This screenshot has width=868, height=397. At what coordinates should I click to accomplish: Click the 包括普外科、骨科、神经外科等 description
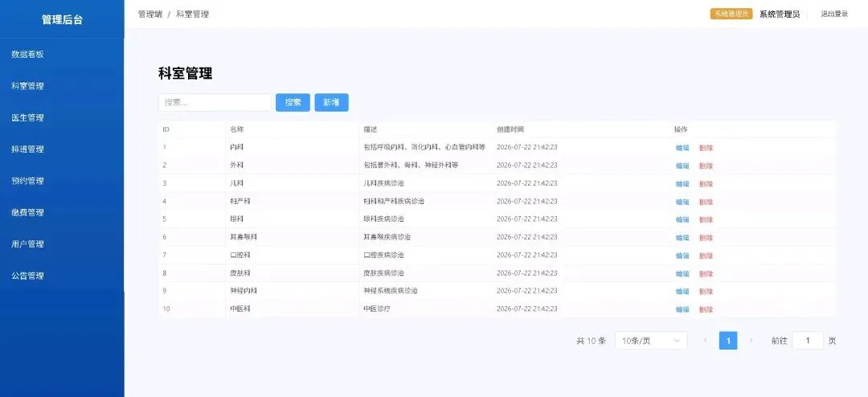[411, 165]
